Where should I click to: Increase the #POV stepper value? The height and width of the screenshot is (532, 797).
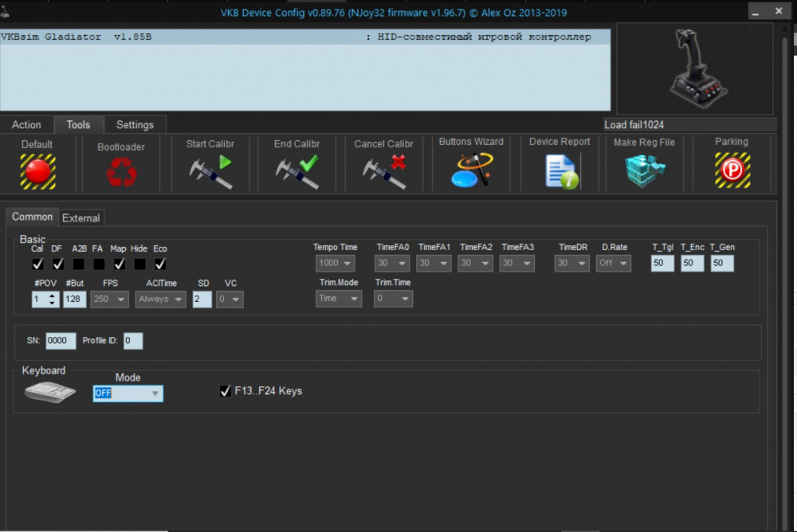click(52, 295)
